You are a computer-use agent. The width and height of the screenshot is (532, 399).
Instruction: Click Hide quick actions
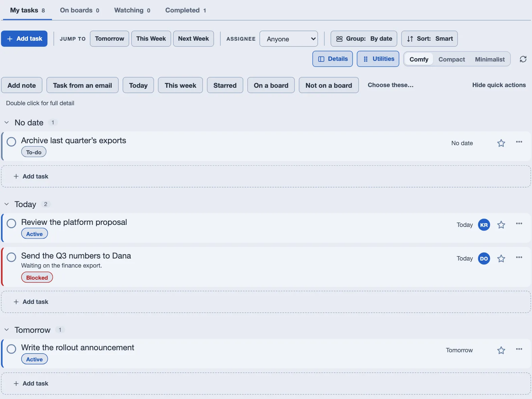[x=499, y=85]
